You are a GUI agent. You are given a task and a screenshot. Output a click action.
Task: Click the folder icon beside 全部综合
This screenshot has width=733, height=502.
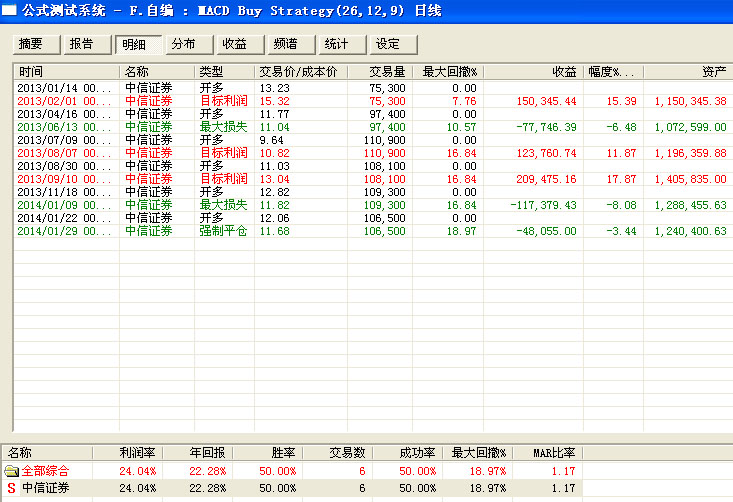pyautogui.click(x=12, y=471)
